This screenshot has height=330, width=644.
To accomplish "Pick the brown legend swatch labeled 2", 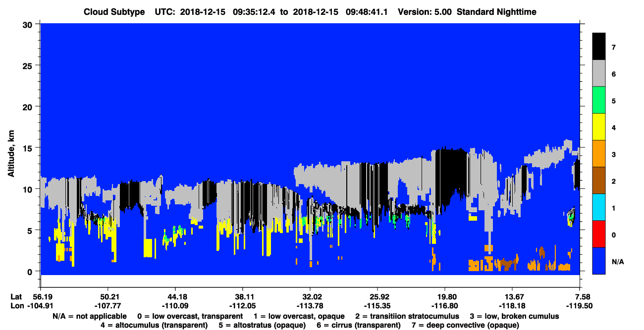I will tap(599, 181).
